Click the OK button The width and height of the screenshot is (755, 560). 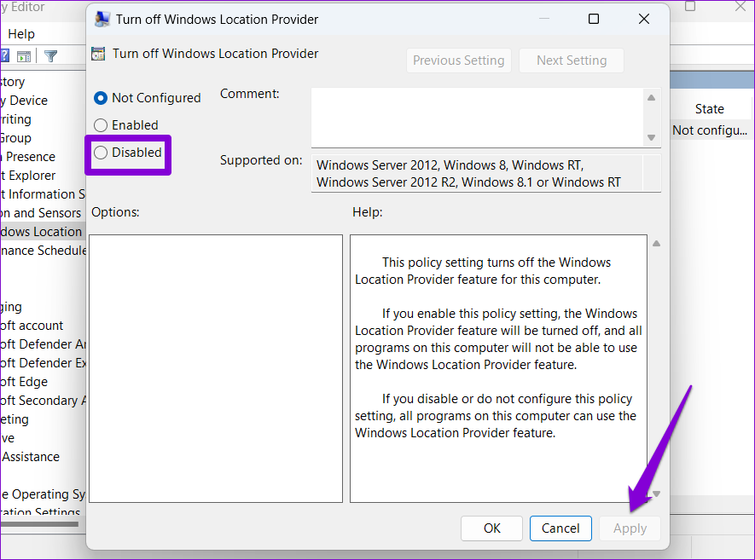[x=491, y=528]
